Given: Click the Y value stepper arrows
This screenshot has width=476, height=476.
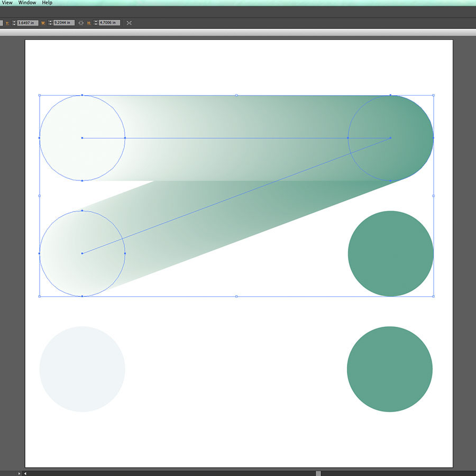Looking at the screenshot, I should tap(14, 23).
